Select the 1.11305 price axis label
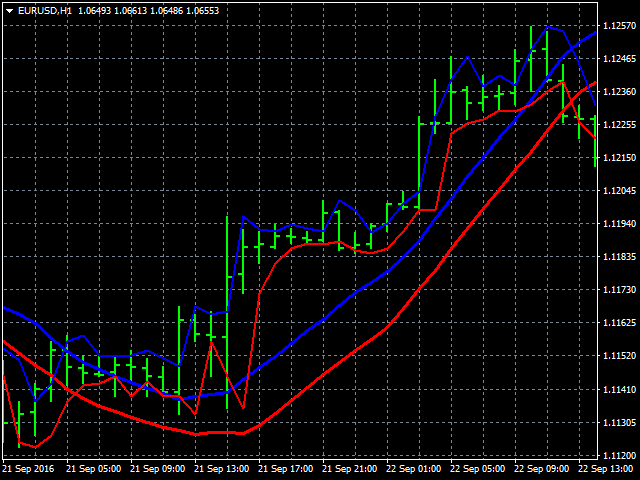Image resolution: width=640 pixels, height=480 pixels. [619, 422]
